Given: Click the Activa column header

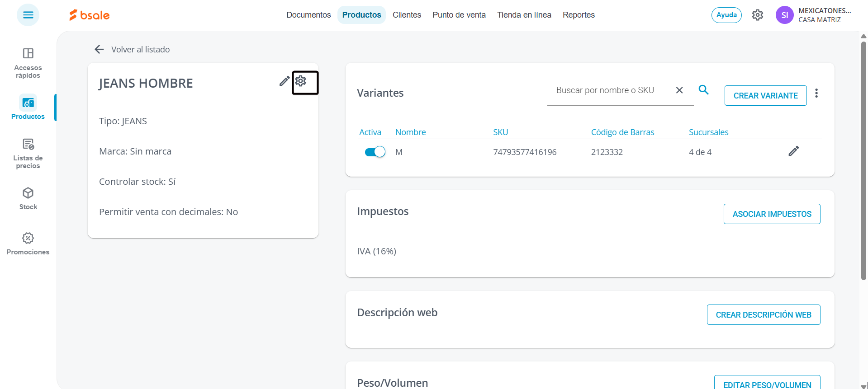Looking at the screenshot, I should (x=370, y=132).
